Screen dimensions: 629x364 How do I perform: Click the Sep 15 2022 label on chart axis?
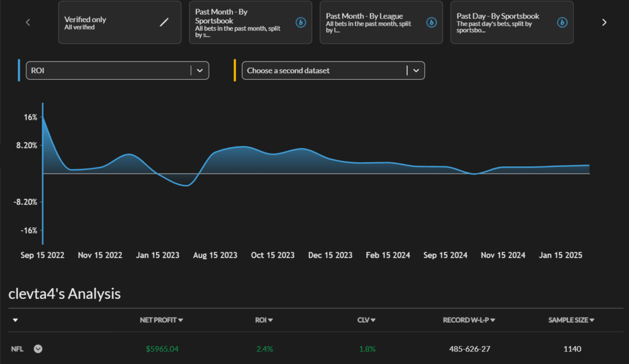[42, 255]
